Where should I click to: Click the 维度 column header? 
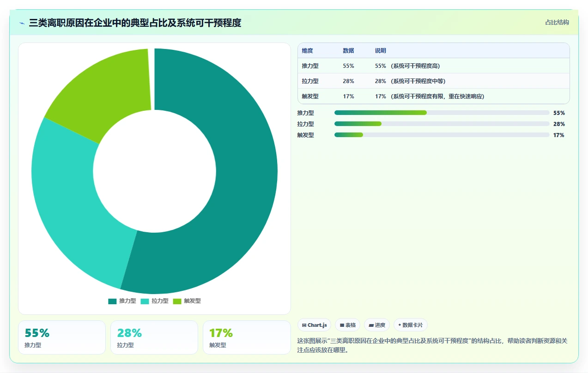[307, 51]
